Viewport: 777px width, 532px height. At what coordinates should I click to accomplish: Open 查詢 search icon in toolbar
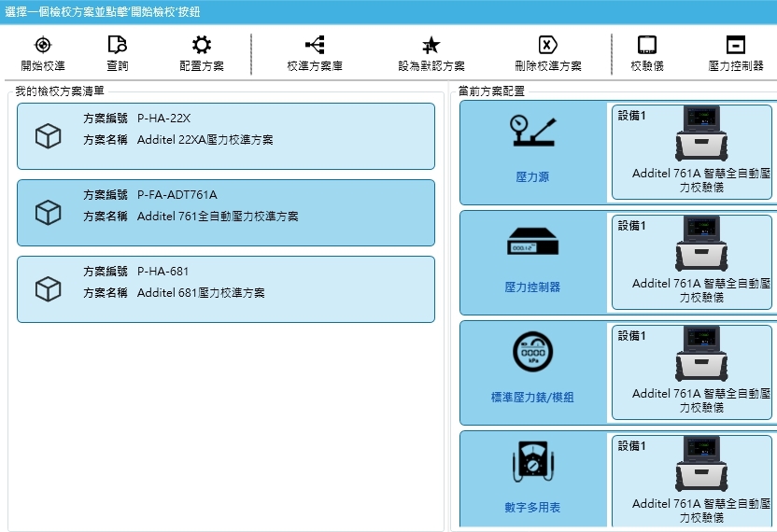click(118, 45)
